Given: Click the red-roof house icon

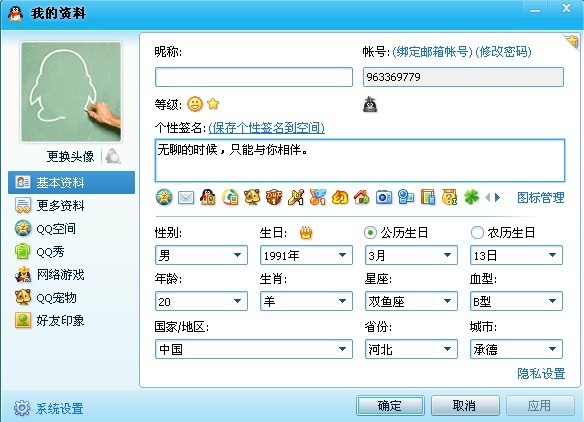Looking at the screenshot, I should click(362, 197).
